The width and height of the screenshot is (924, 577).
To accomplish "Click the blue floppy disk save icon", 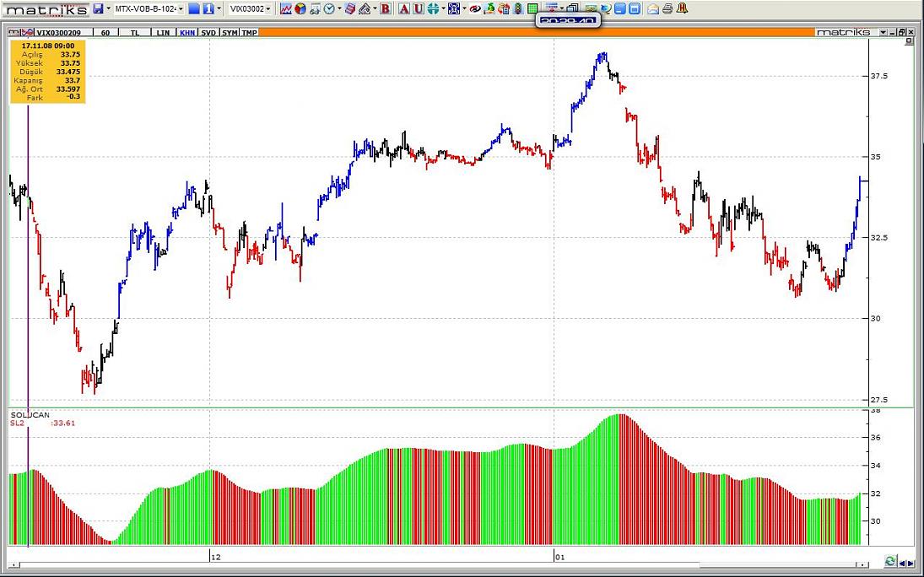I will coord(98,8).
